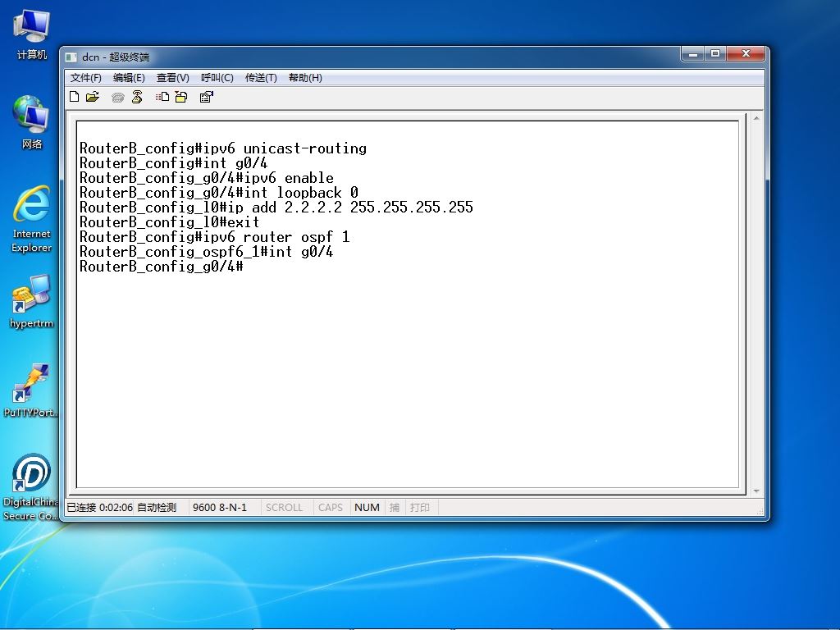Click the Send file toolbar icon
Image resolution: width=840 pixels, height=630 pixels.
coord(162,97)
